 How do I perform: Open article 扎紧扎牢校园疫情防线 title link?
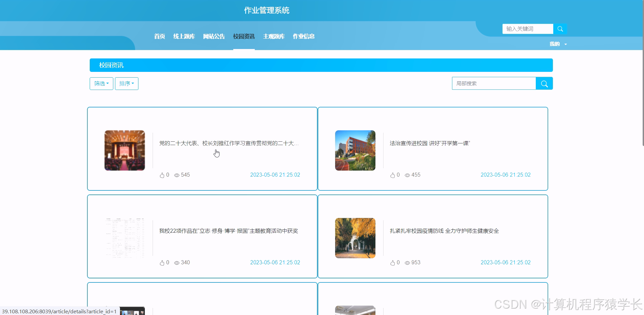pyautogui.click(x=444, y=231)
